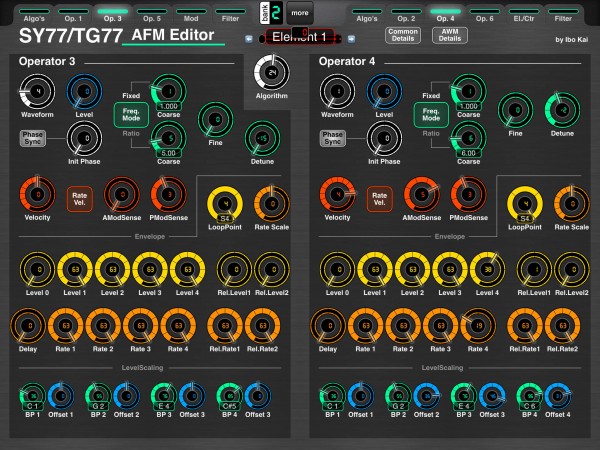This screenshot has height=450, width=600.
Task: Adjust the Algorithm knob
Action: pos(272,72)
